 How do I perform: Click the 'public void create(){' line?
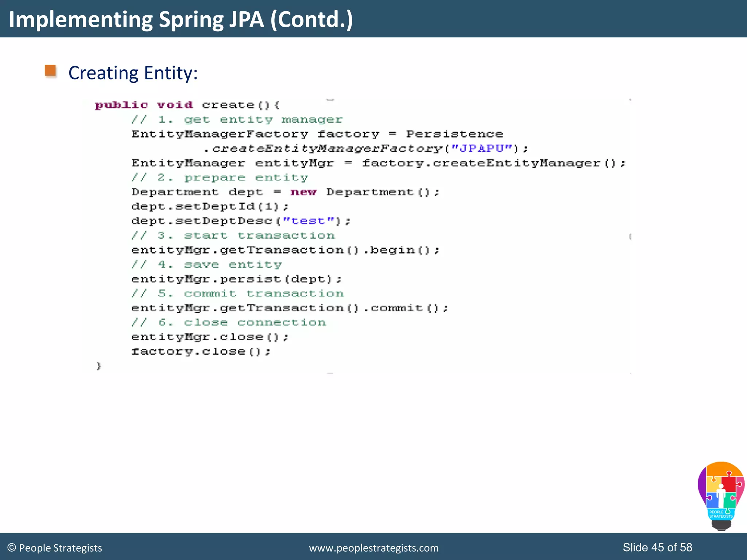[x=187, y=105]
